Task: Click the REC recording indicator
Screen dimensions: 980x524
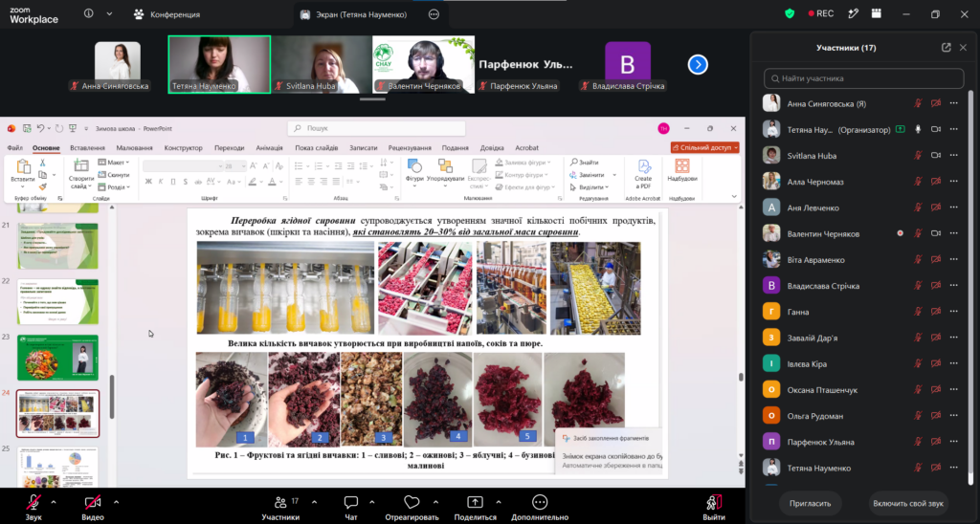Action: coord(821,13)
